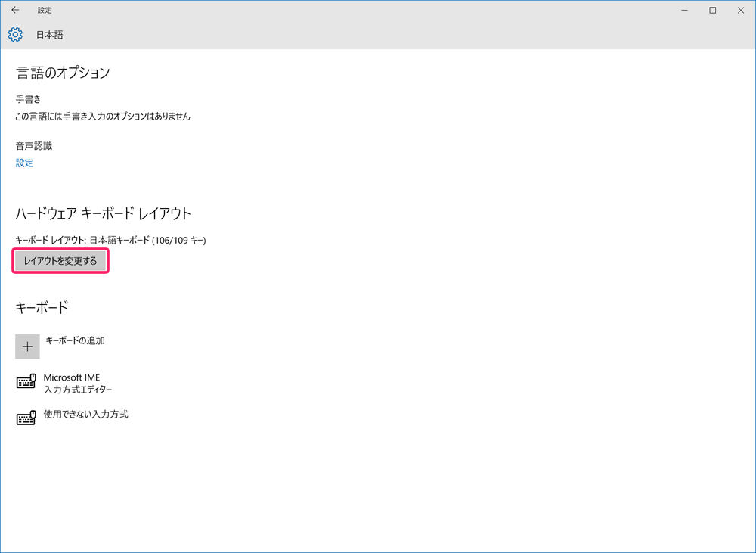Click the Microsoft IME keyboard icon
Screen dimensions: 756x553
tap(26, 381)
